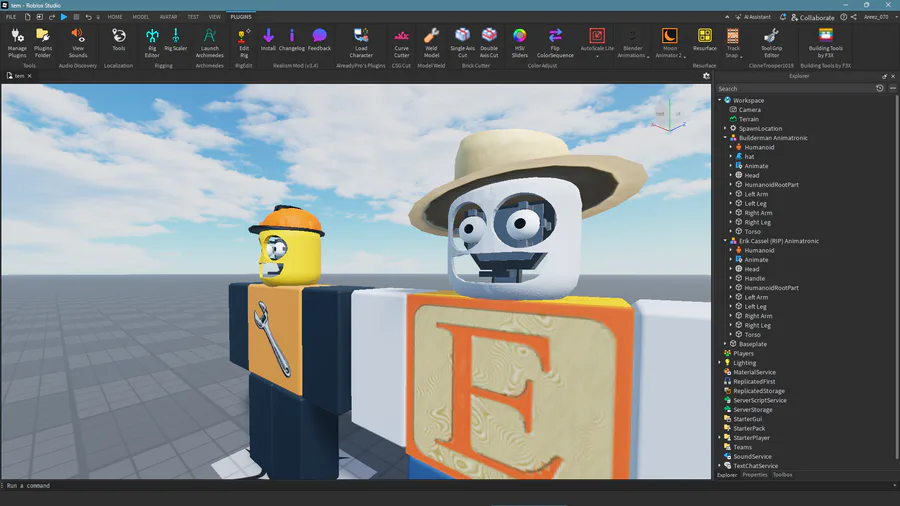Viewport: 900px width, 506px height.
Task: Open AutoScale Lite plugin
Action: coord(597,41)
